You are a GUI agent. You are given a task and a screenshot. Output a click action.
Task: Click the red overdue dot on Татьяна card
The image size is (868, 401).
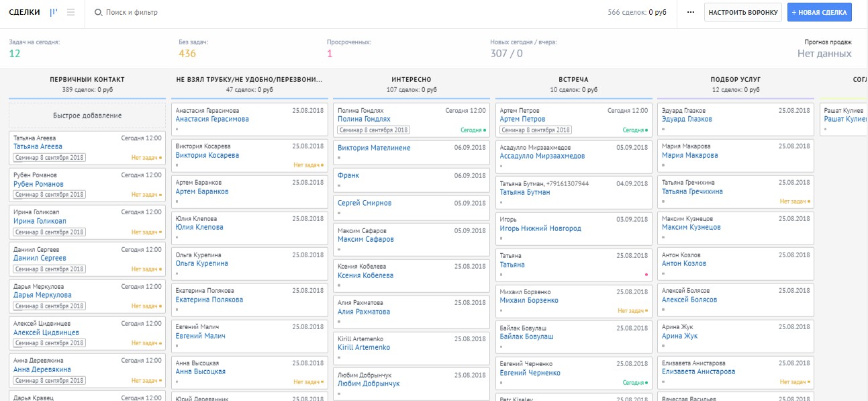point(646,275)
